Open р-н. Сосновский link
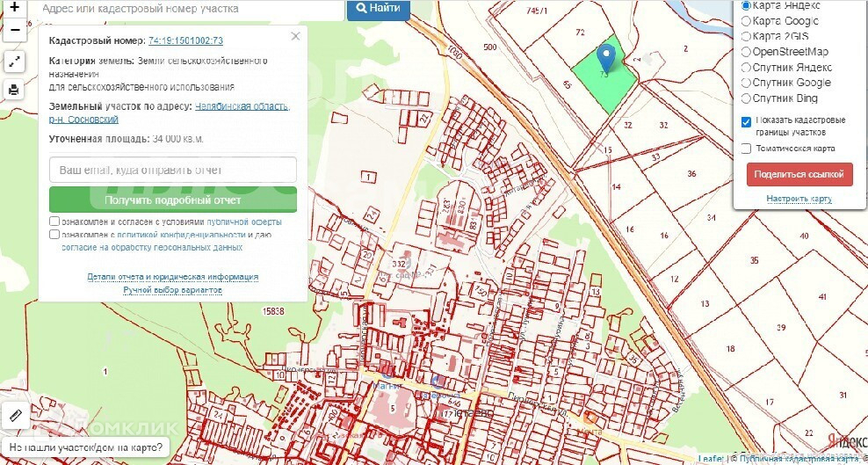The width and height of the screenshot is (868, 465). point(83,120)
